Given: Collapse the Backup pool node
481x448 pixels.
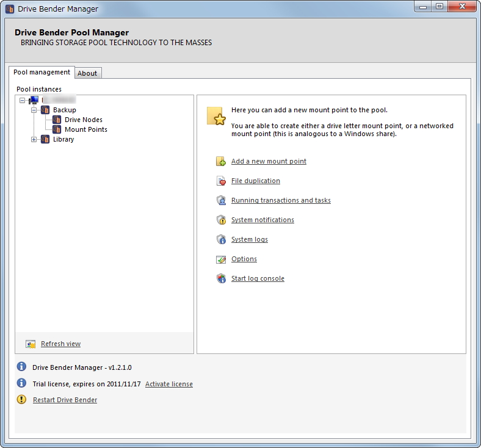Looking at the screenshot, I should [34, 110].
